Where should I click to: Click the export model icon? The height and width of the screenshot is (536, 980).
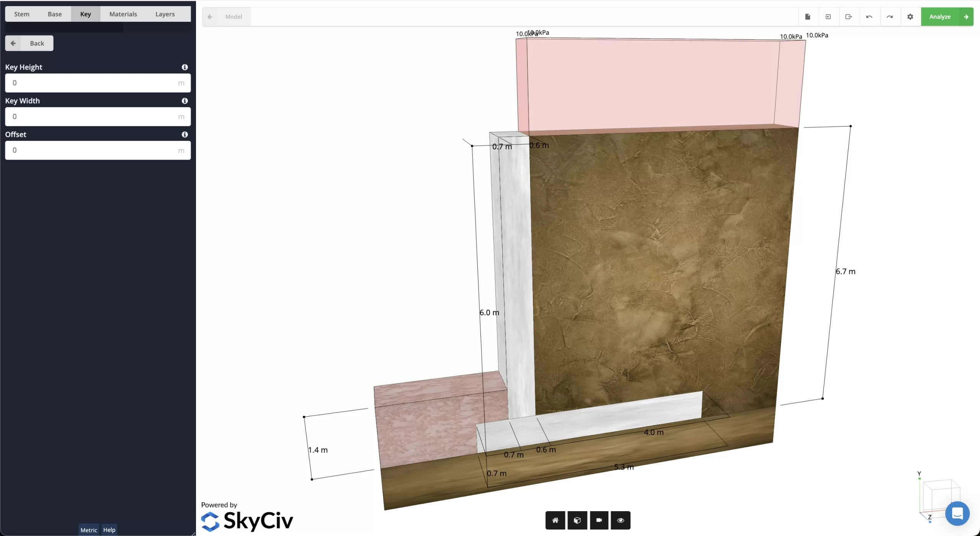(x=849, y=17)
